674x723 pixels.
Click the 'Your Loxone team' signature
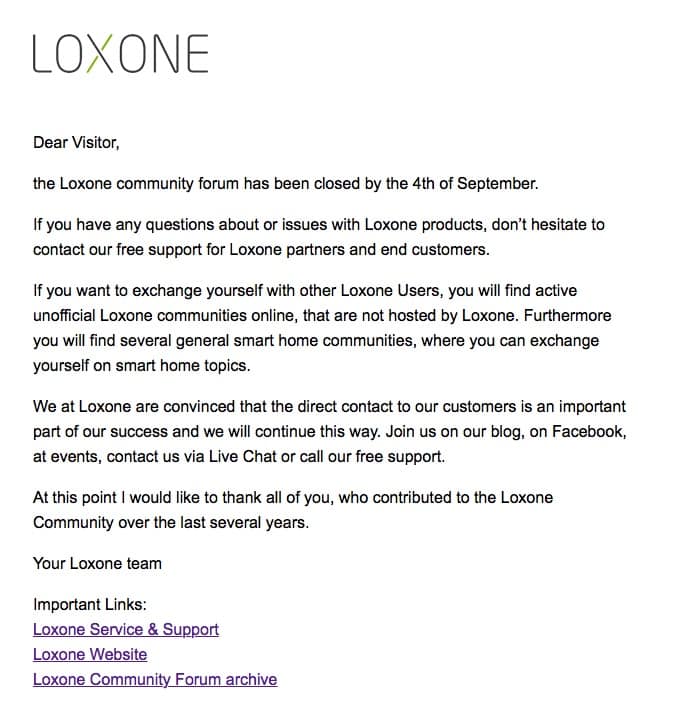97,563
